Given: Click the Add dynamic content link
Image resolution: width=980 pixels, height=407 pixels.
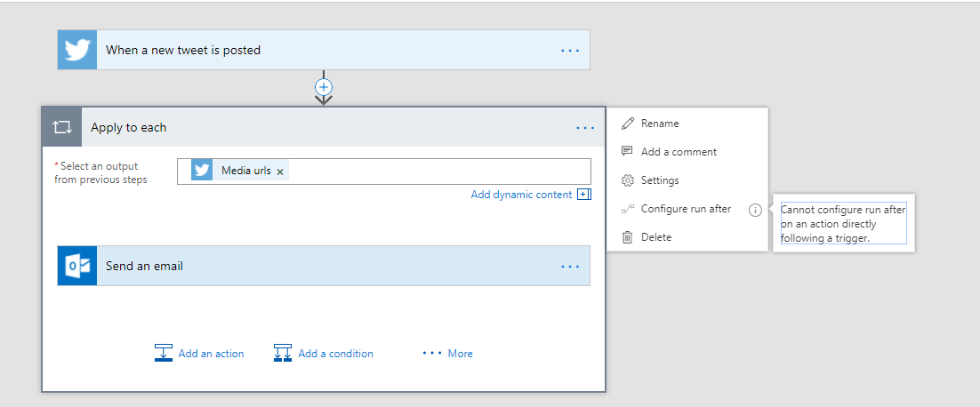Looking at the screenshot, I should [x=521, y=195].
